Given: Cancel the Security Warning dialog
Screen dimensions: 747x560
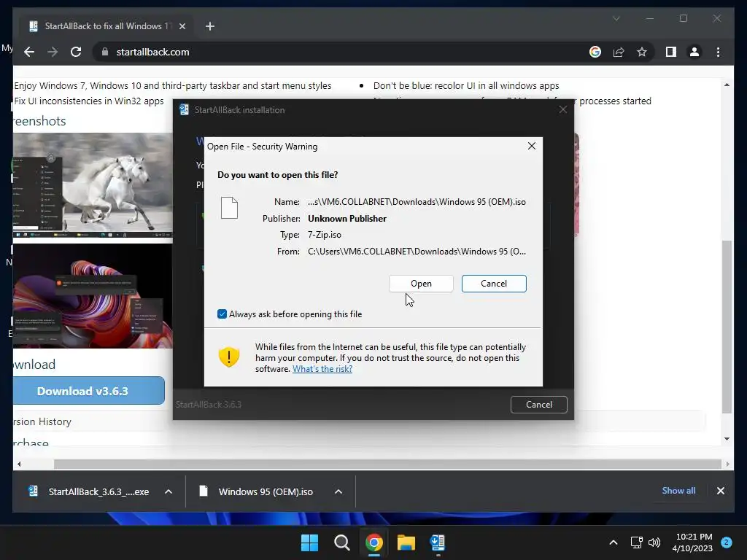Looking at the screenshot, I should point(494,284).
